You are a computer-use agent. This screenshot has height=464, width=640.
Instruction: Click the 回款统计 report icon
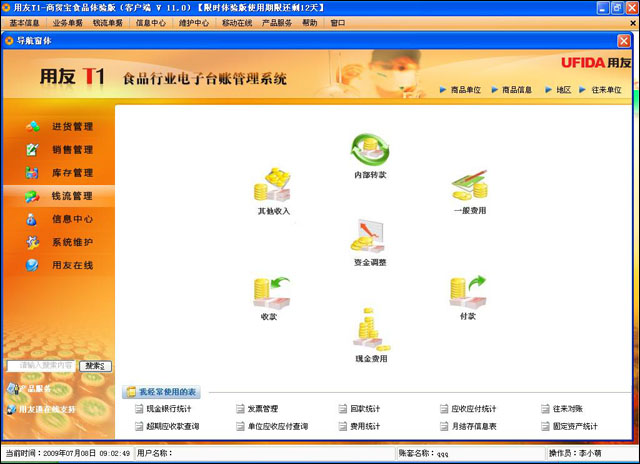pyautogui.click(x=343, y=408)
